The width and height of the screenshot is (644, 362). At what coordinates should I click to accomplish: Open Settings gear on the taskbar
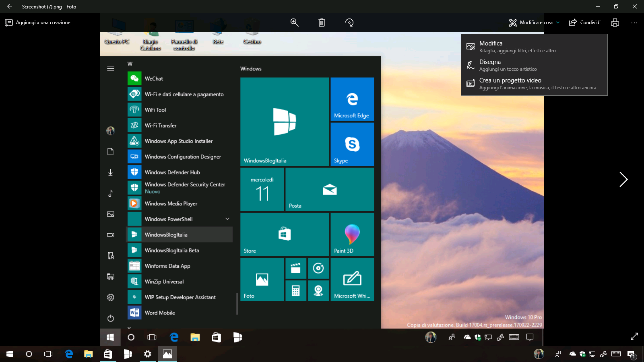(148, 354)
